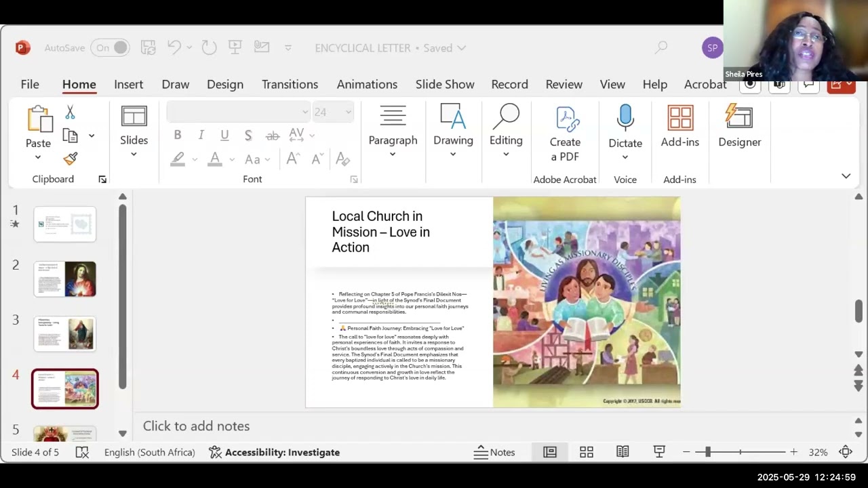Copy selection with Copy icon
Screen dimensions: 868x488
click(70, 136)
